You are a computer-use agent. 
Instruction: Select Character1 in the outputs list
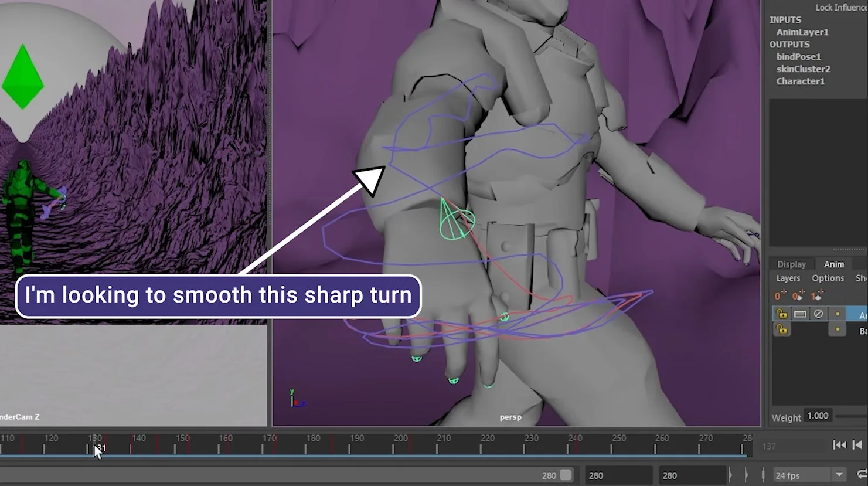click(800, 81)
